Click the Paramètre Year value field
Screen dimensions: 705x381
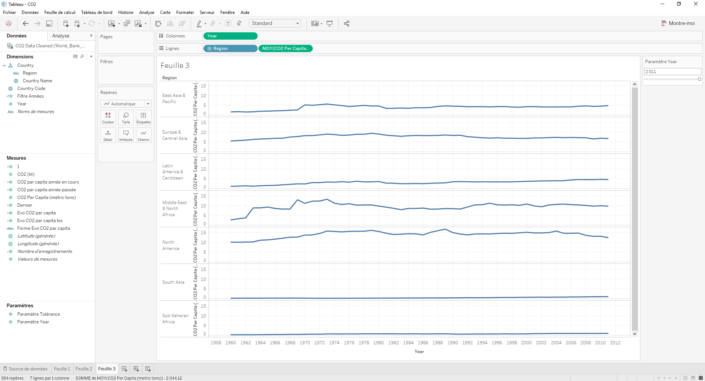coord(672,72)
